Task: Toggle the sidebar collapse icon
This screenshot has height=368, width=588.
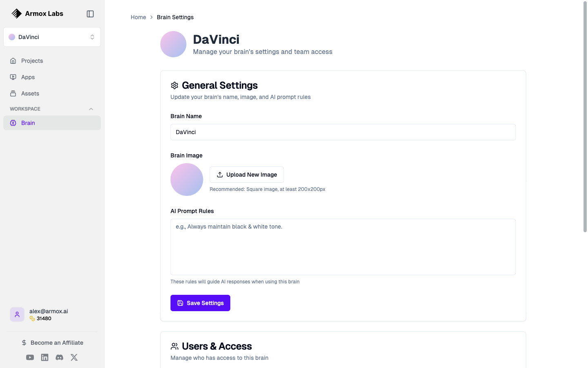Action: tap(90, 14)
